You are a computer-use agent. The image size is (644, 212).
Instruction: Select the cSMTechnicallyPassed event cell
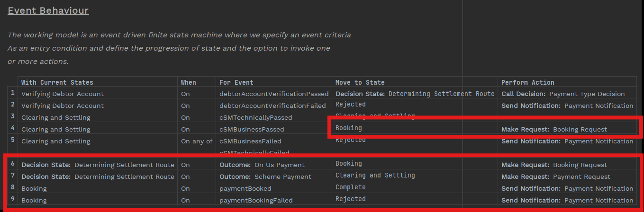pyautogui.click(x=255, y=117)
